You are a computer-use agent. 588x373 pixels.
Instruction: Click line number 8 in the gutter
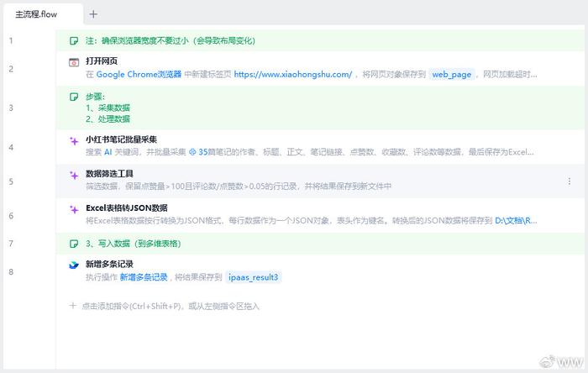pos(11,272)
